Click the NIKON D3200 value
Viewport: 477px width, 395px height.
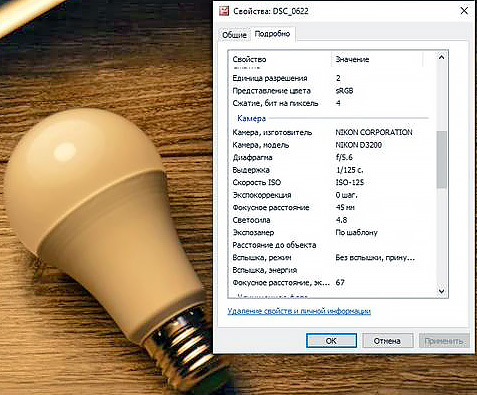point(359,145)
